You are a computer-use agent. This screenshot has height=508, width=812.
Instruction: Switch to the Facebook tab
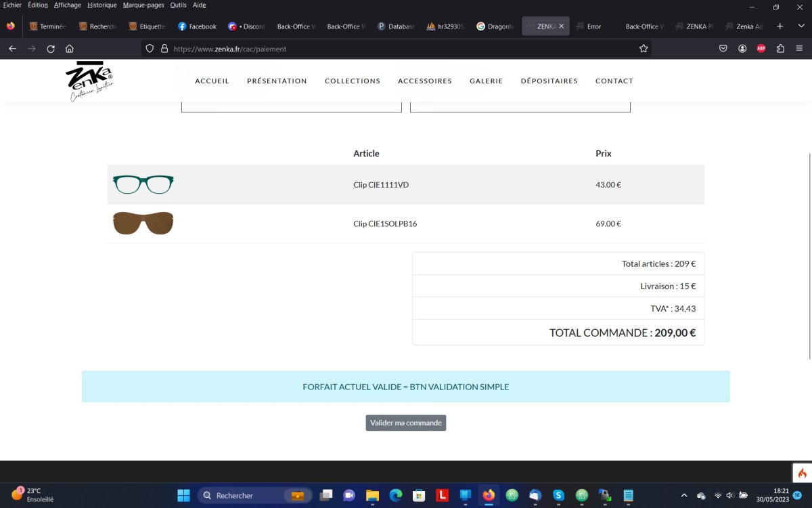point(197,26)
